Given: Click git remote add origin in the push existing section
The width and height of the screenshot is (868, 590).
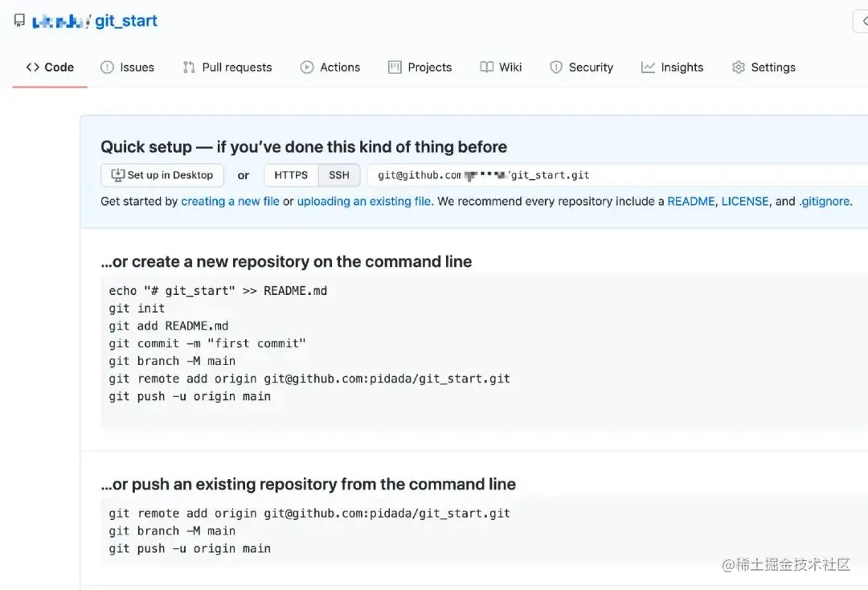Looking at the screenshot, I should click(x=309, y=513).
